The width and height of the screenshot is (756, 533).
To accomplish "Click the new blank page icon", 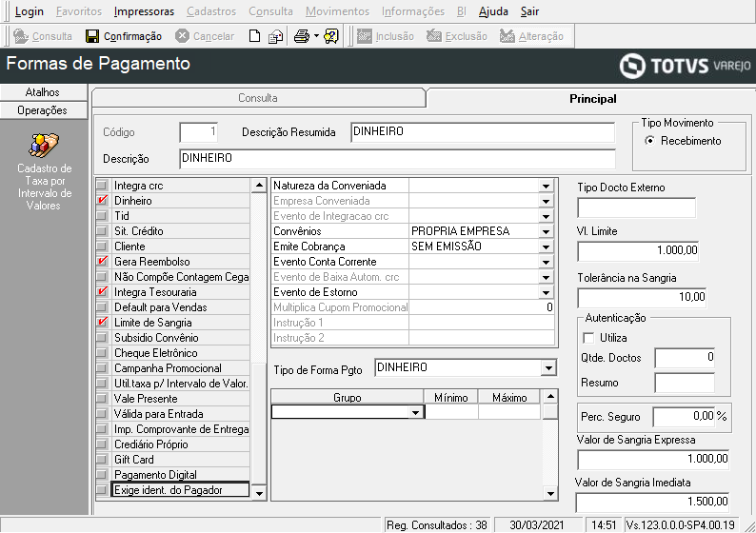I will pos(254,36).
